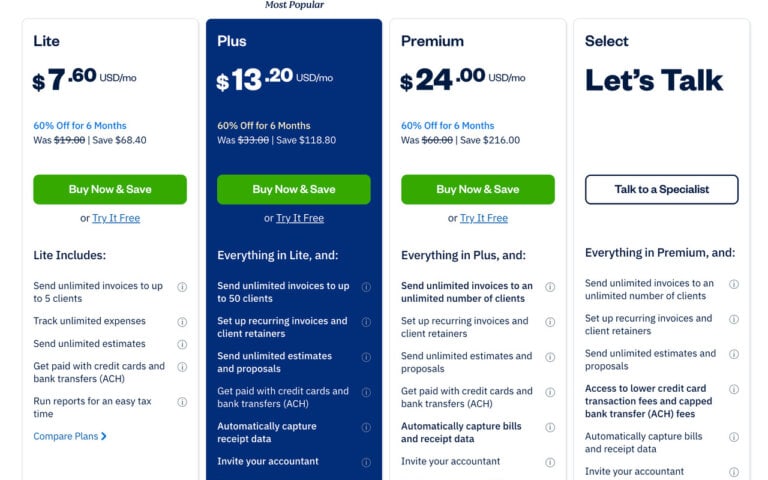Click Talk to a Specialist button
Viewport: 768px width, 480px height.
[662, 190]
